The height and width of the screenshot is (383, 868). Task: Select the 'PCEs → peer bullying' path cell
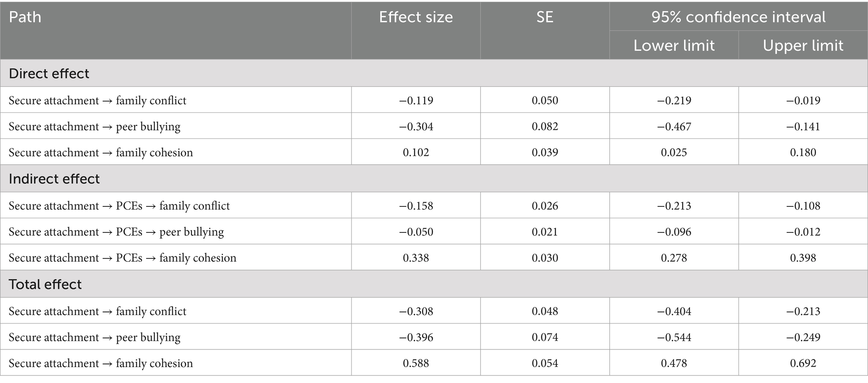coord(116,232)
